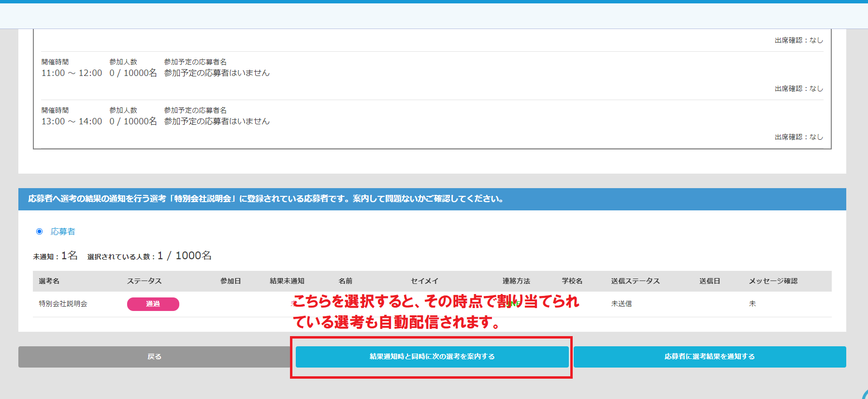Click the 学校名 column header
This screenshot has height=399, width=868.
[572, 281]
